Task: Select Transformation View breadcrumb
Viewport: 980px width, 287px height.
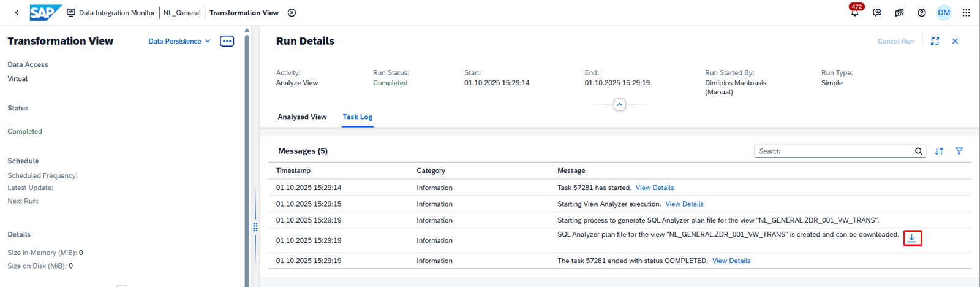Action: coord(244,12)
